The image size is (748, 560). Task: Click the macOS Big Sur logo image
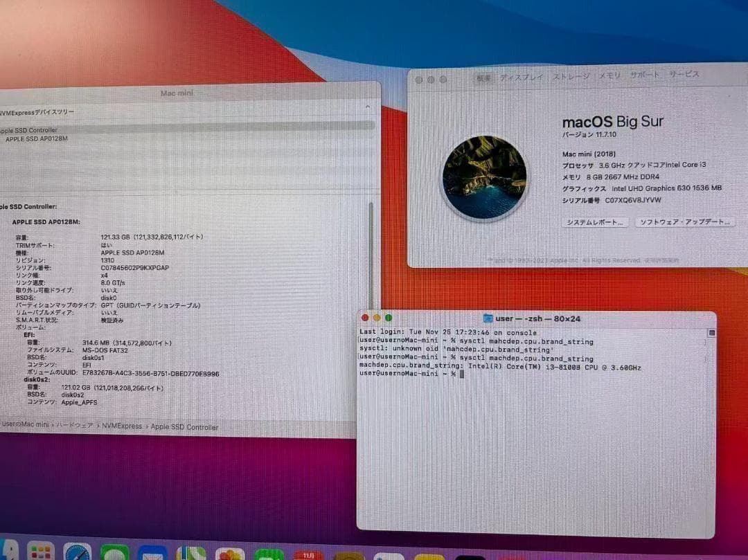pos(484,177)
